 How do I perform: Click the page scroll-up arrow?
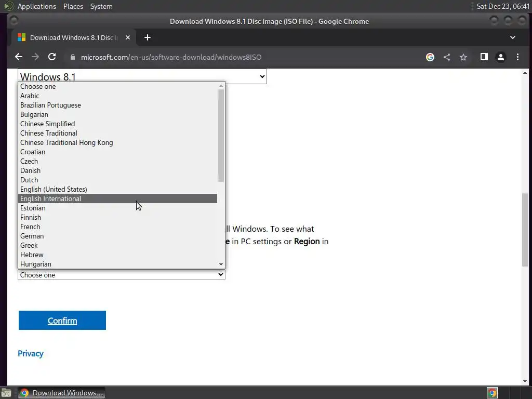click(x=525, y=73)
